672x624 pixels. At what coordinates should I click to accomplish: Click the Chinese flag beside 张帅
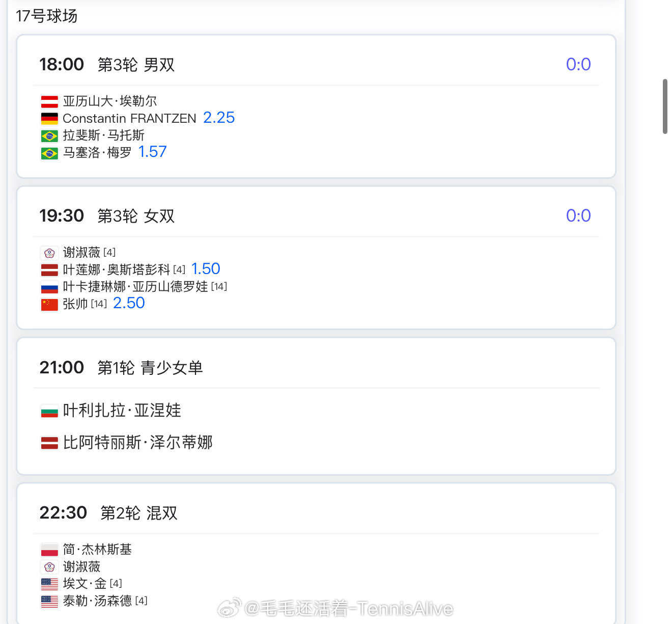[49, 305]
